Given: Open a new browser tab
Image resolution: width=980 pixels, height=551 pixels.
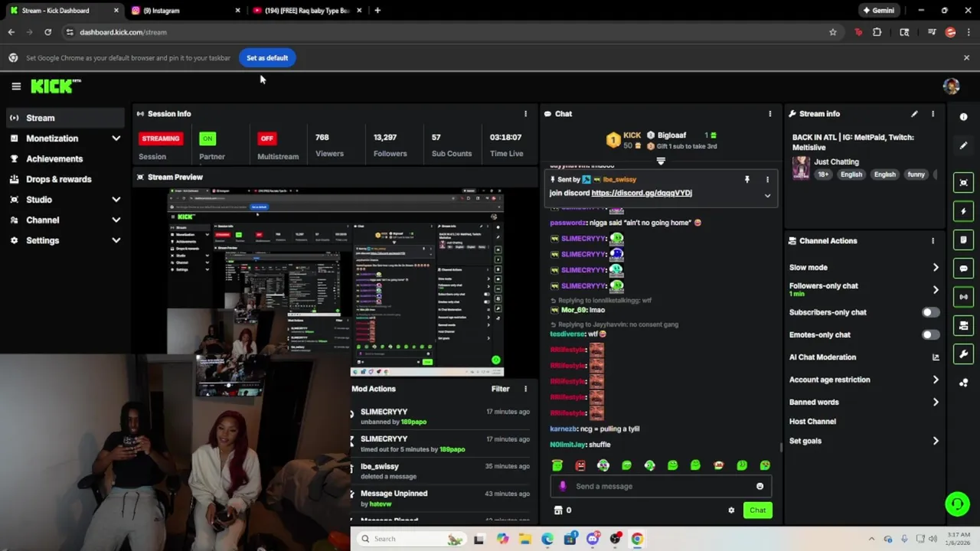Looking at the screenshot, I should point(377,11).
